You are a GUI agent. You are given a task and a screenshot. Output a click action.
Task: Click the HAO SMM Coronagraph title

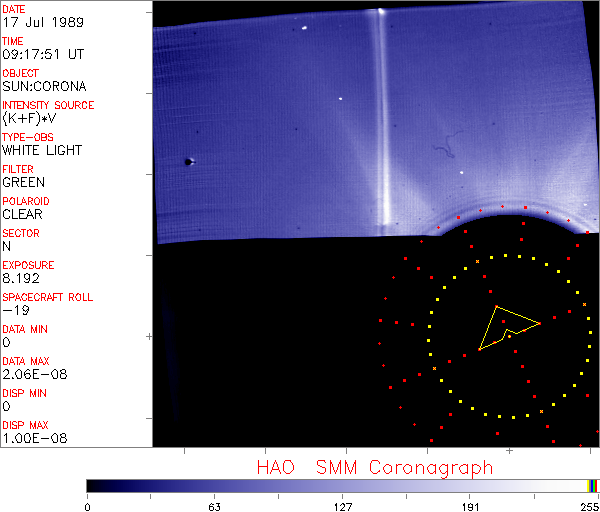(x=374, y=467)
